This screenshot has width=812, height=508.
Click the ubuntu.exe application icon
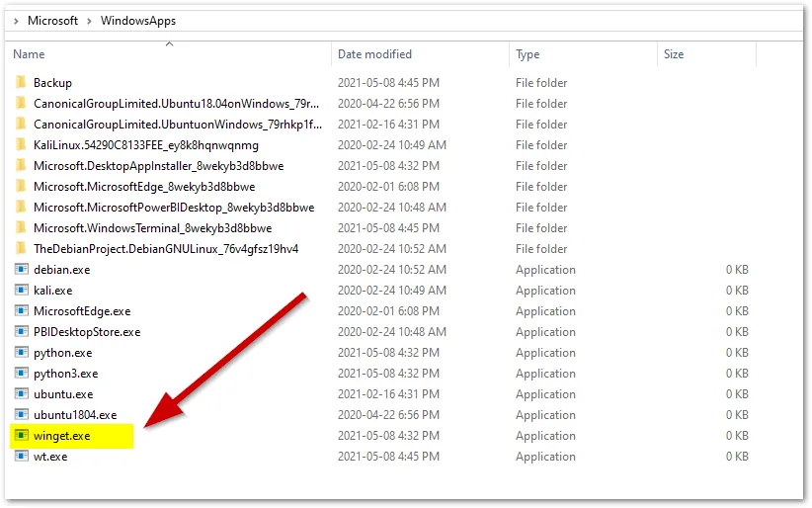[21, 393]
